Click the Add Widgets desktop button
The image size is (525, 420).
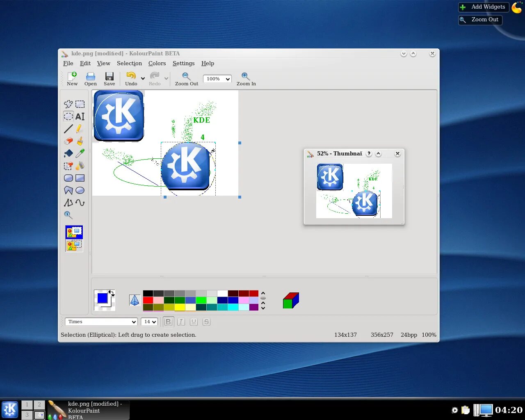tap(483, 7)
